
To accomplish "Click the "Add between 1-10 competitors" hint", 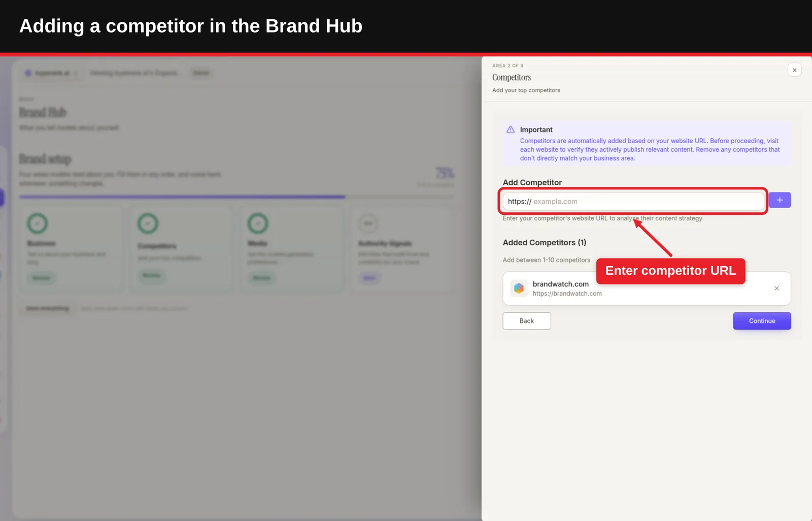I will 547,260.
